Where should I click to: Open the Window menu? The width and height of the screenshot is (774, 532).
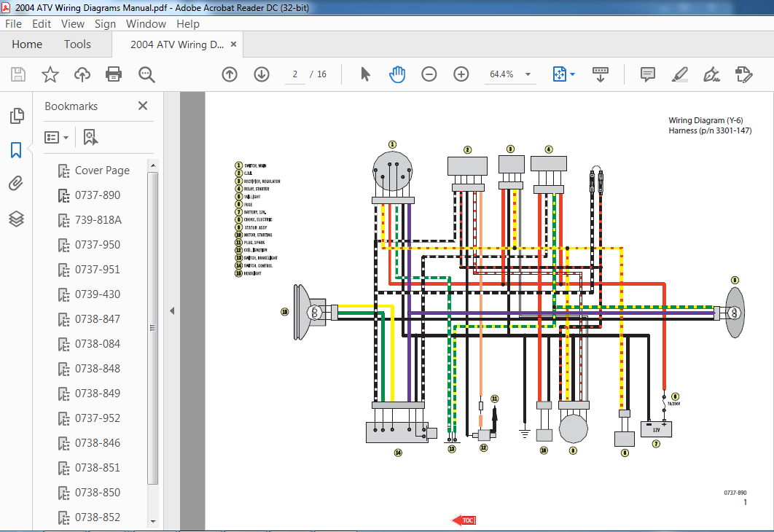click(146, 24)
